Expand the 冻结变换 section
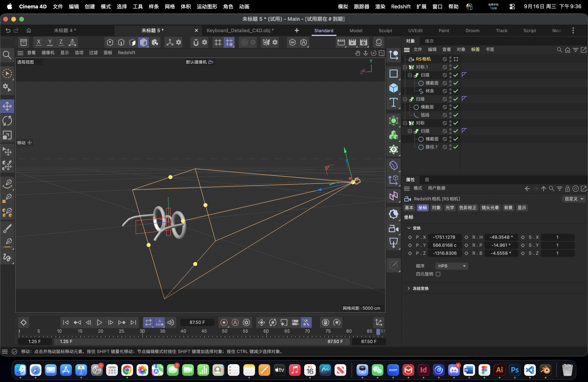Image resolution: width=588 pixels, height=382 pixels. (x=409, y=288)
